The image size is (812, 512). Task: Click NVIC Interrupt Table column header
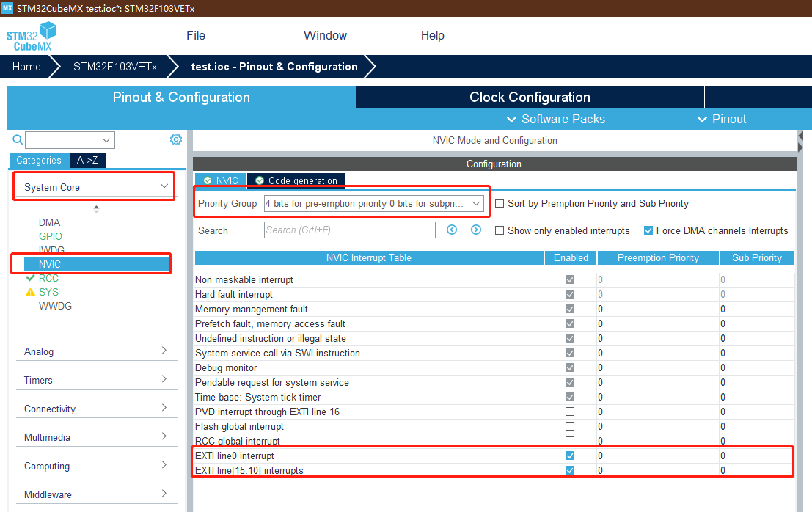click(369, 257)
